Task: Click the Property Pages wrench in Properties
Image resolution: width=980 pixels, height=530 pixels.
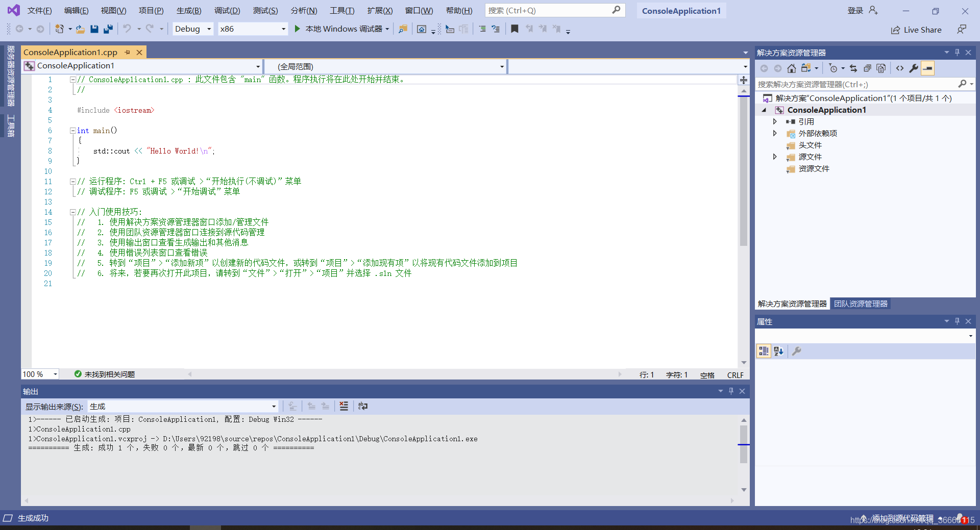Action: tap(796, 351)
